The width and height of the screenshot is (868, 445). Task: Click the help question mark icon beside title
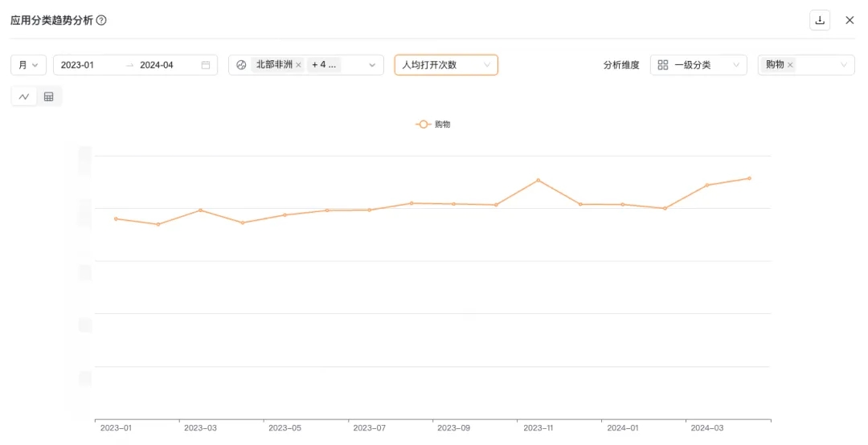click(101, 20)
